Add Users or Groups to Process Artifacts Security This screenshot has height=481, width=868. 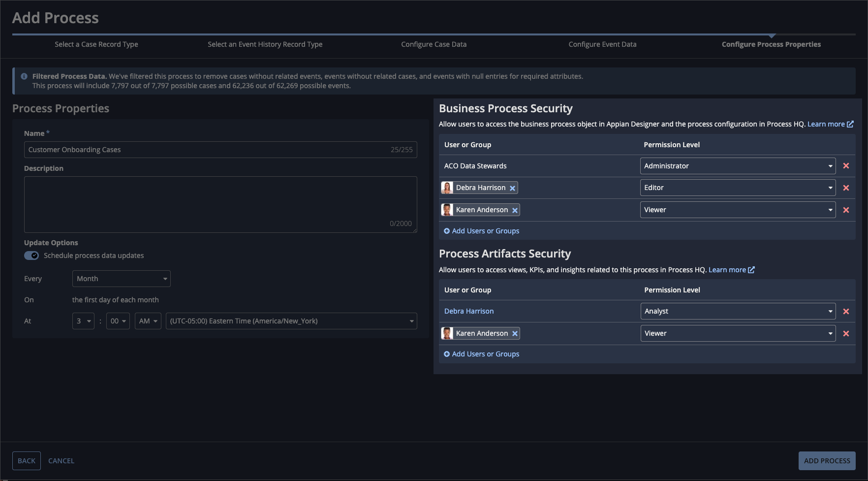(482, 354)
